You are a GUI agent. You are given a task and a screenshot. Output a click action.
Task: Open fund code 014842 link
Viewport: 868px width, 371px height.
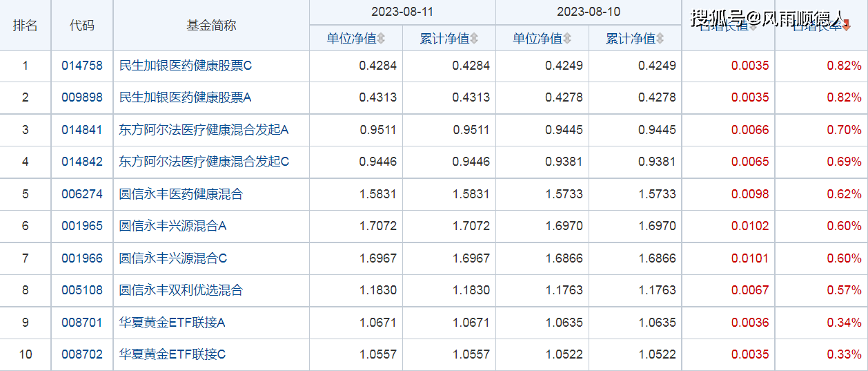click(x=81, y=162)
